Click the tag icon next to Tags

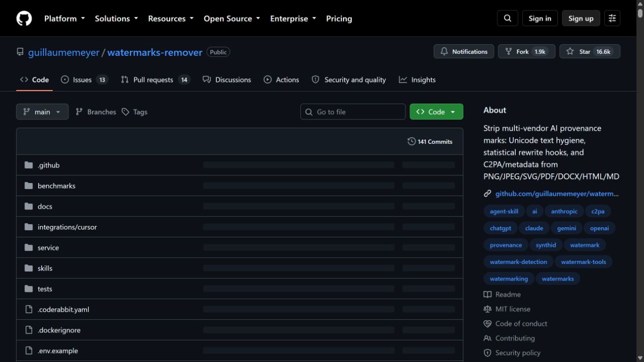click(126, 112)
